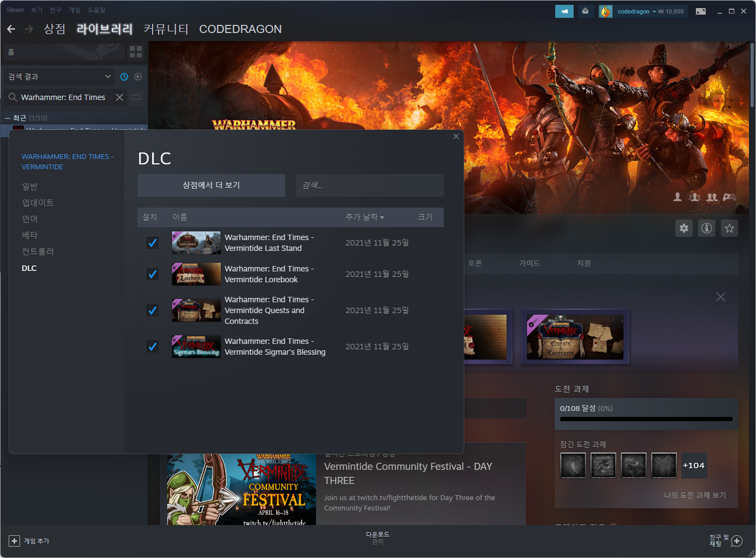
Task: Click the controller support icon on banner
Action: pos(730,197)
